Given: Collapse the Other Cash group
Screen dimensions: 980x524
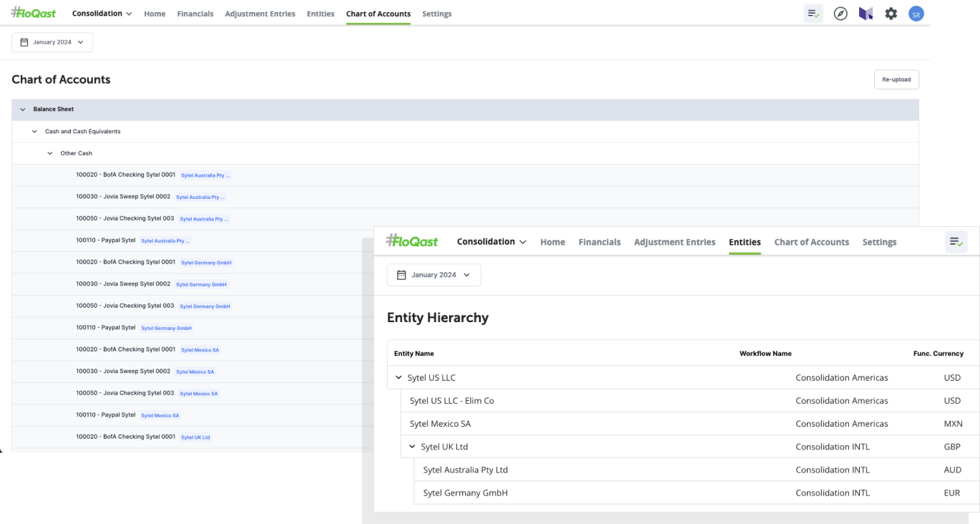Looking at the screenshot, I should pos(50,153).
